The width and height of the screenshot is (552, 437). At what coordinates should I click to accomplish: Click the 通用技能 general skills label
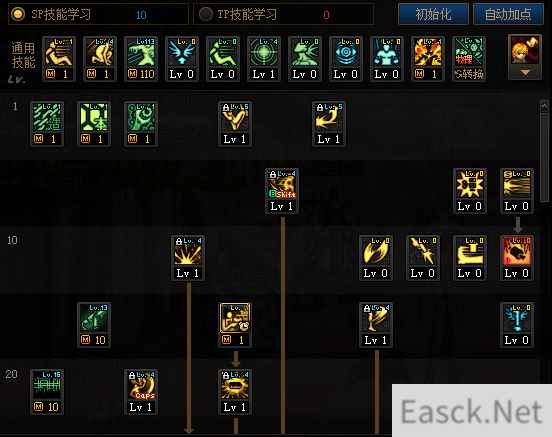tap(23, 55)
